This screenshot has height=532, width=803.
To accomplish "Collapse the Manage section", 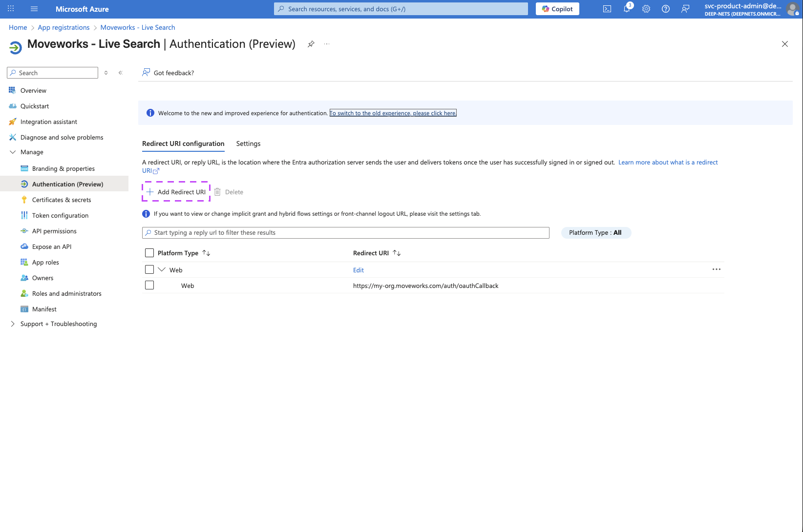I will click(x=13, y=152).
